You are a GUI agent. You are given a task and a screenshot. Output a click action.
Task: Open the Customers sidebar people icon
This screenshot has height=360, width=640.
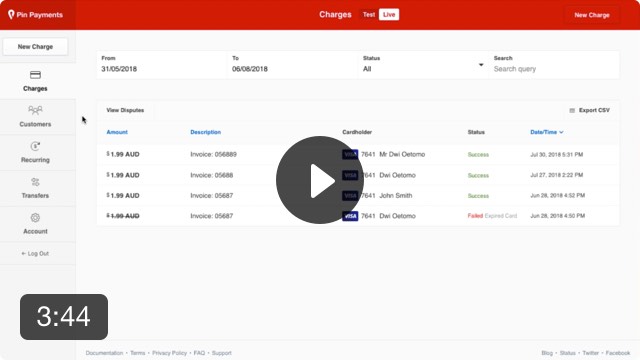pyautogui.click(x=35, y=110)
